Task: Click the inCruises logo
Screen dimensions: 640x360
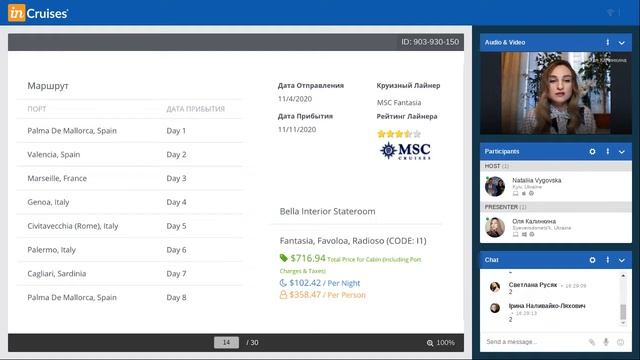Action: point(38,13)
